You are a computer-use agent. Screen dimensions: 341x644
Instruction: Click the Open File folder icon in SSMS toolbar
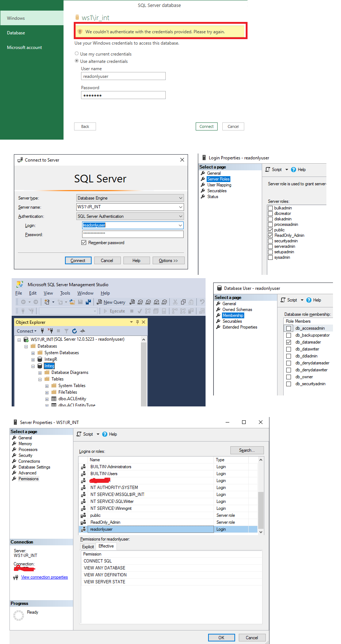(72, 302)
